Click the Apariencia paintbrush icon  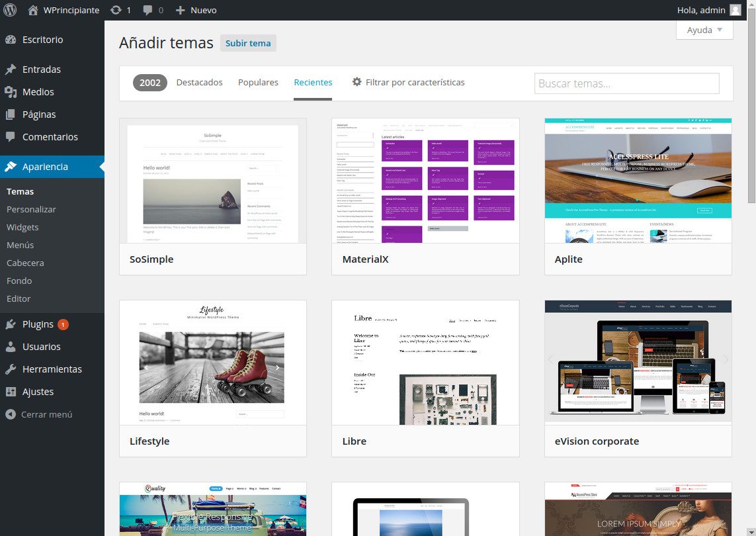coord(11,167)
